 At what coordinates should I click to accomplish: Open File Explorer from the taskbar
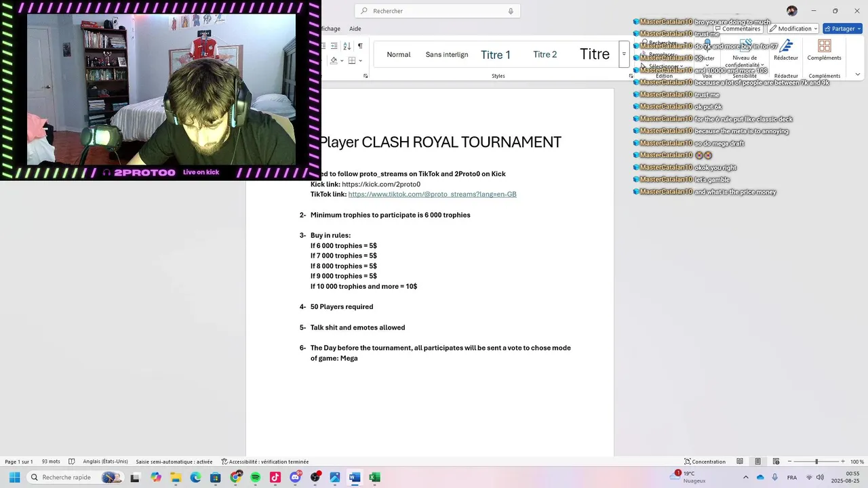pyautogui.click(x=176, y=477)
